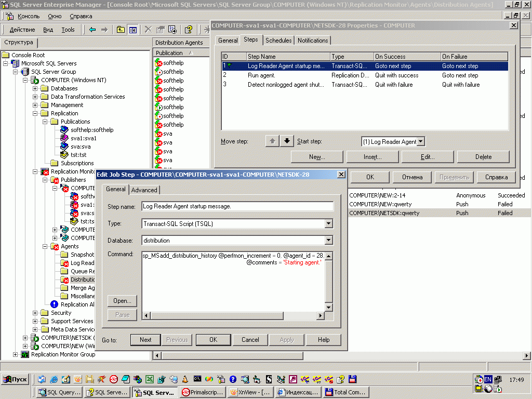The height and width of the screenshot is (399, 532).
Task: Click the New... button in Steps tab
Action: tap(317, 157)
